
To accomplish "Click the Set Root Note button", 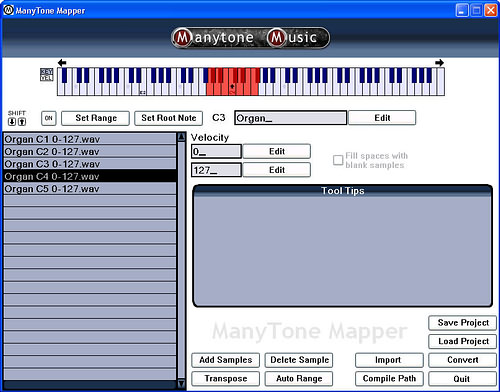I will (168, 118).
